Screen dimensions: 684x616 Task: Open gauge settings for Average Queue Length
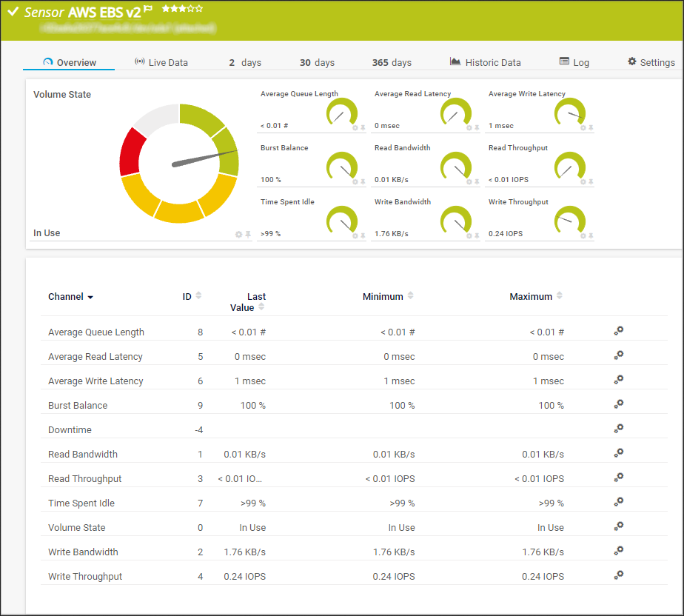(354, 128)
